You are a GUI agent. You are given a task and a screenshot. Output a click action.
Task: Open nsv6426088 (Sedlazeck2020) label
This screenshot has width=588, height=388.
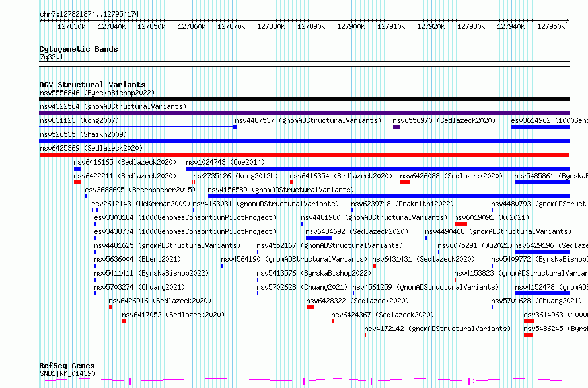coord(451,176)
